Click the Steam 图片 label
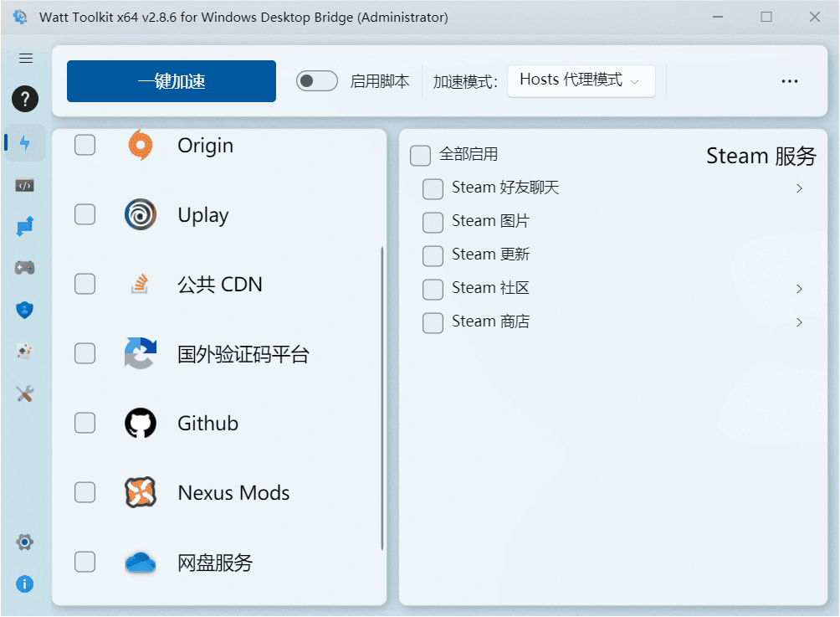 pyautogui.click(x=491, y=221)
